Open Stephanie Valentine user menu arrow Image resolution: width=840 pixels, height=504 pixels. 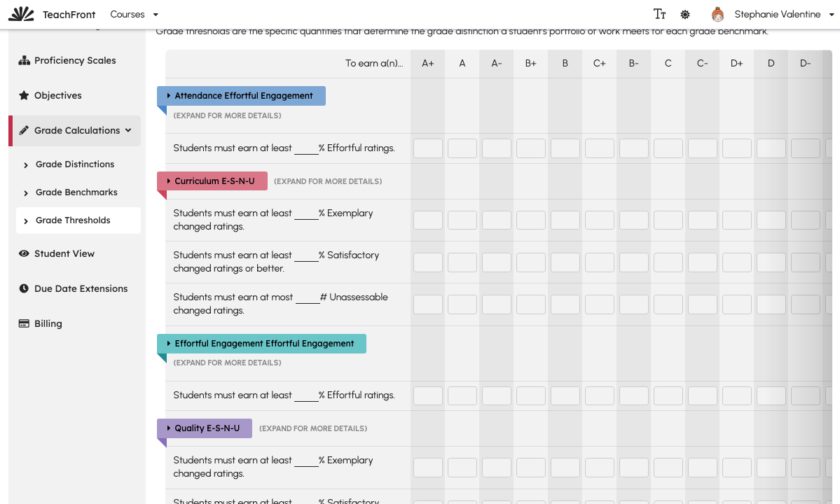click(832, 15)
